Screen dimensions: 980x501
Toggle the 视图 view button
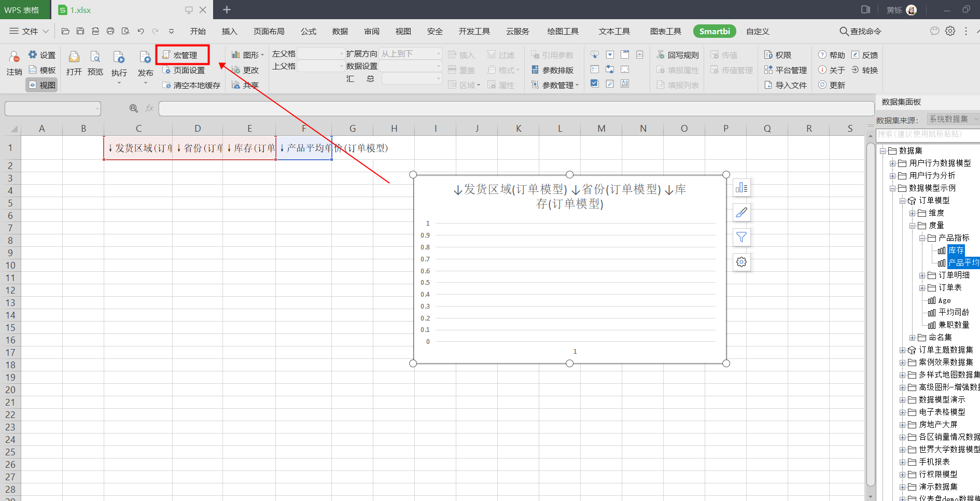42,85
